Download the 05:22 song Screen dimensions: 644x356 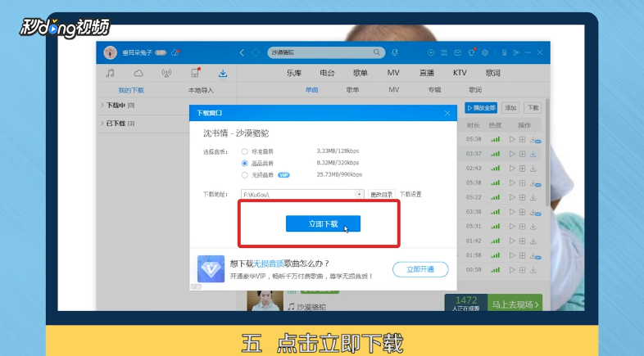pos(533,197)
